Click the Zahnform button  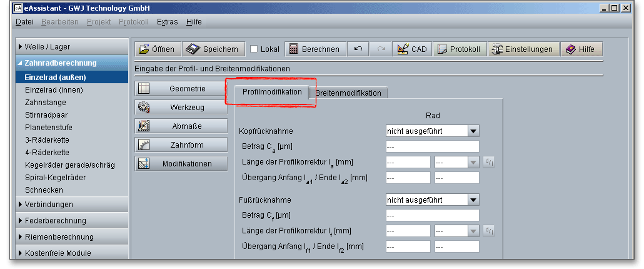click(181, 145)
